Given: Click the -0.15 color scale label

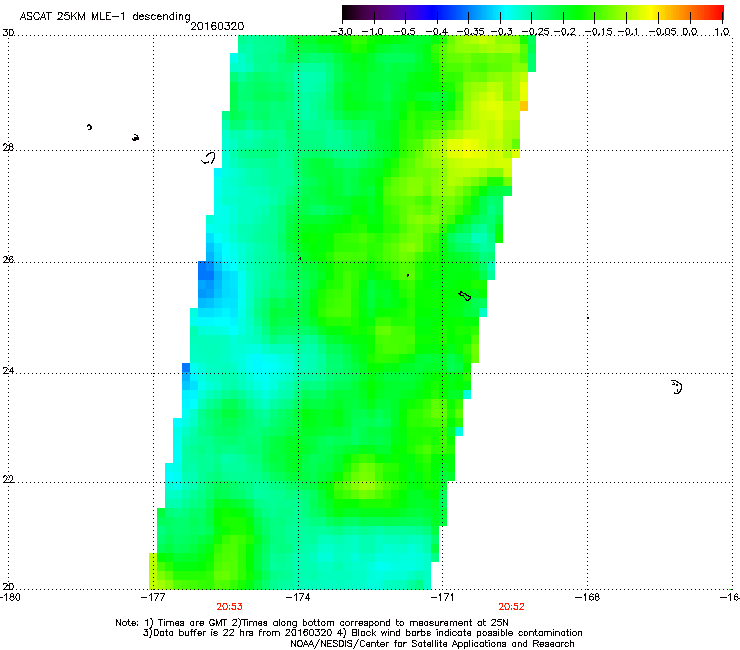Looking at the screenshot, I should (x=598, y=32).
